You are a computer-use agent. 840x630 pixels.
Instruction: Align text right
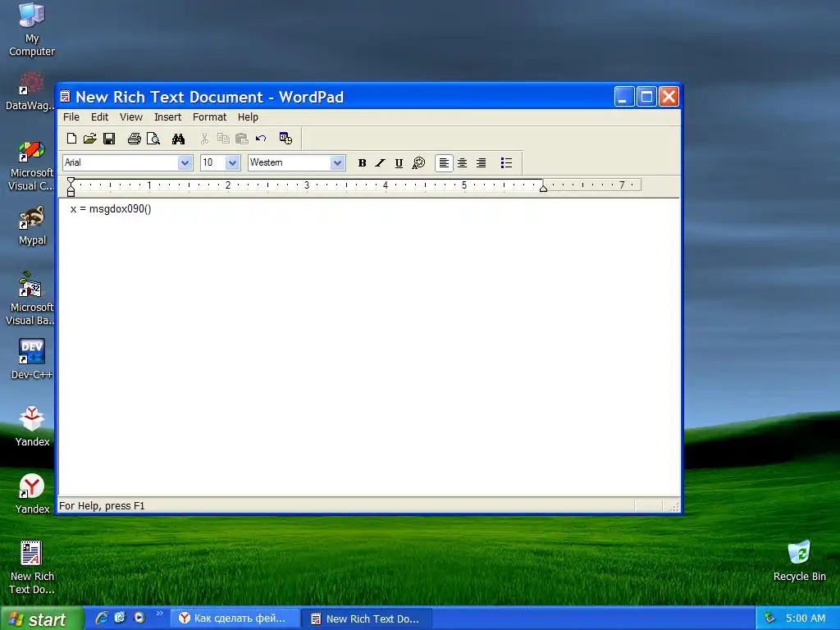point(481,163)
